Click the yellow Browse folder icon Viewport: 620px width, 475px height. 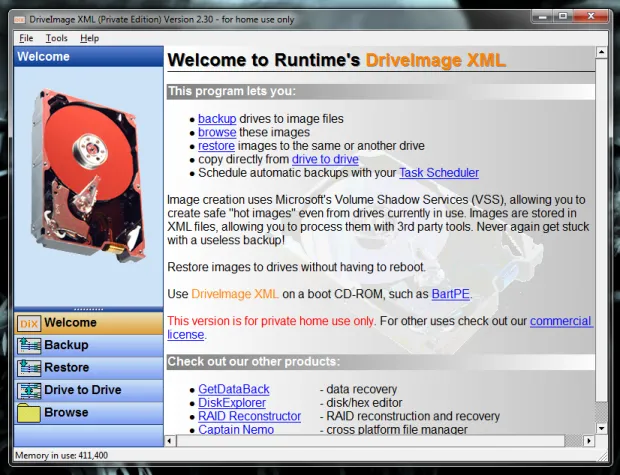28,412
